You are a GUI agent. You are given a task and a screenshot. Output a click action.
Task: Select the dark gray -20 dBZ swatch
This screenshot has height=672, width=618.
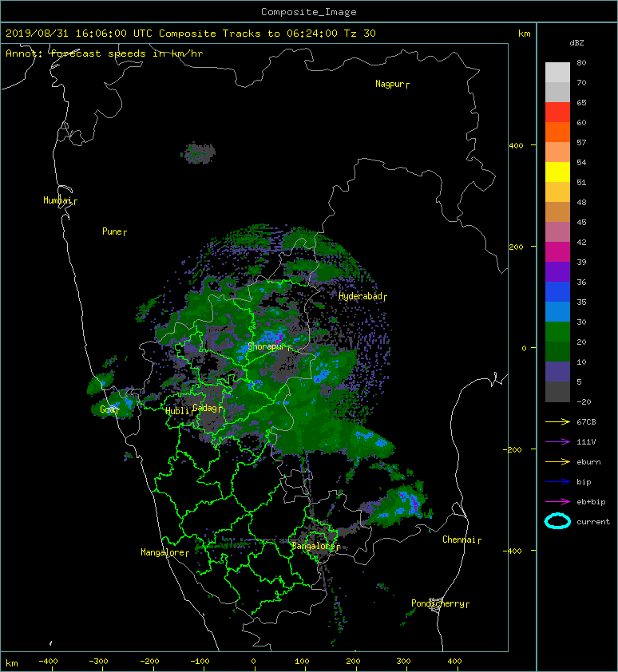[x=557, y=392]
